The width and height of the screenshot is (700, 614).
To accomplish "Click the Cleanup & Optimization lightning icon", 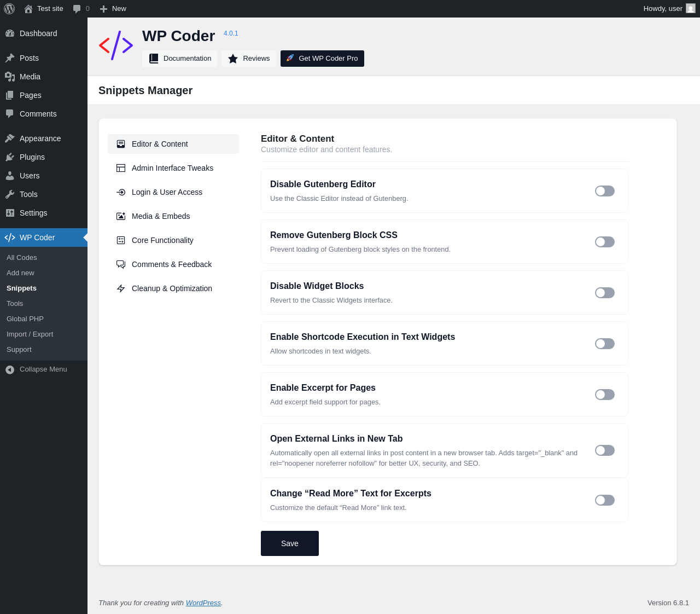I will (x=121, y=288).
